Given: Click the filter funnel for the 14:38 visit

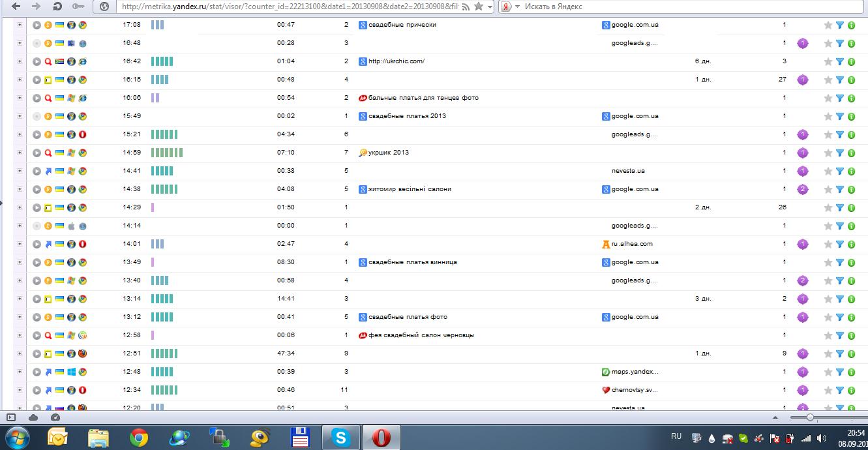Looking at the screenshot, I should (x=840, y=189).
